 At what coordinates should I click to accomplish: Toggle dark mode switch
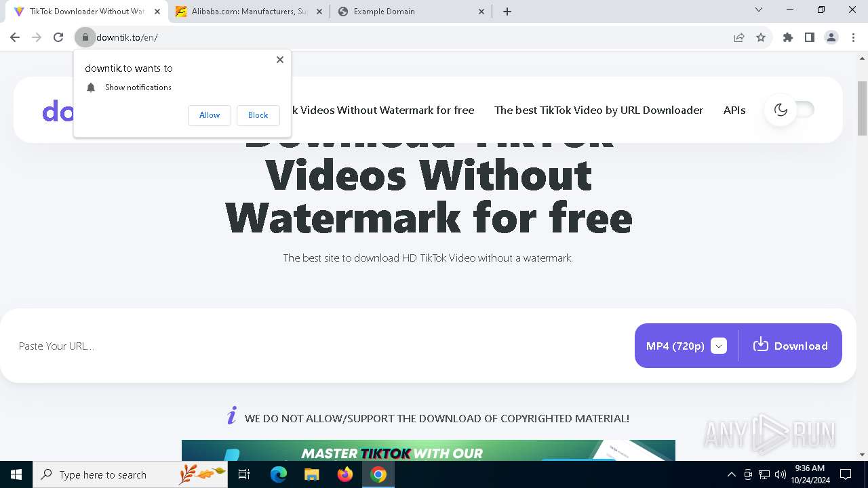click(790, 110)
